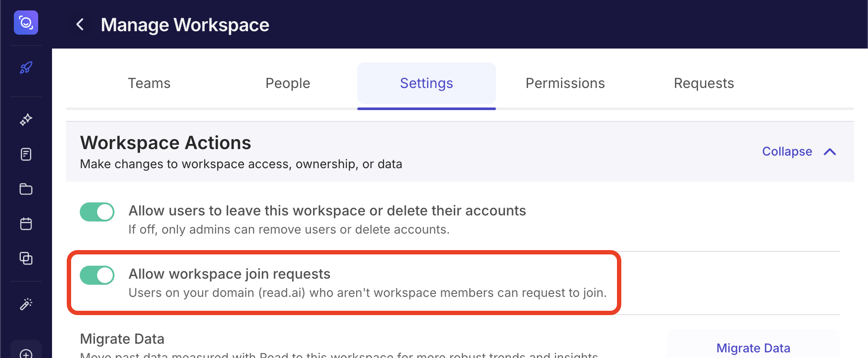The image size is (868, 358).
Task: Disable allow workspace join requests
Action: [97, 275]
